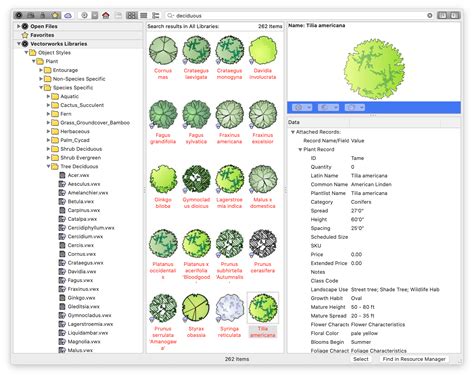Image resolution: width=474 pixels, height=377 pixels.
Task: Click the favorites star toolbar icon
Action: pyautogui.click(x=56, y=15)
